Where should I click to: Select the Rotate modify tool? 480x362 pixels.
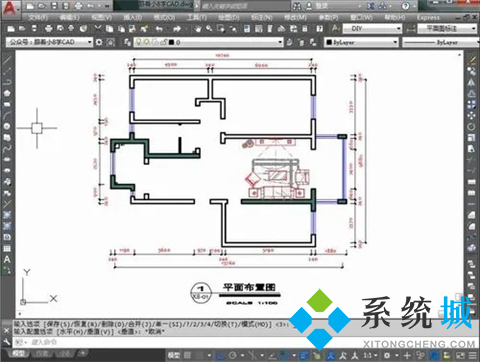pyautogui.click(x=471, y=127)
